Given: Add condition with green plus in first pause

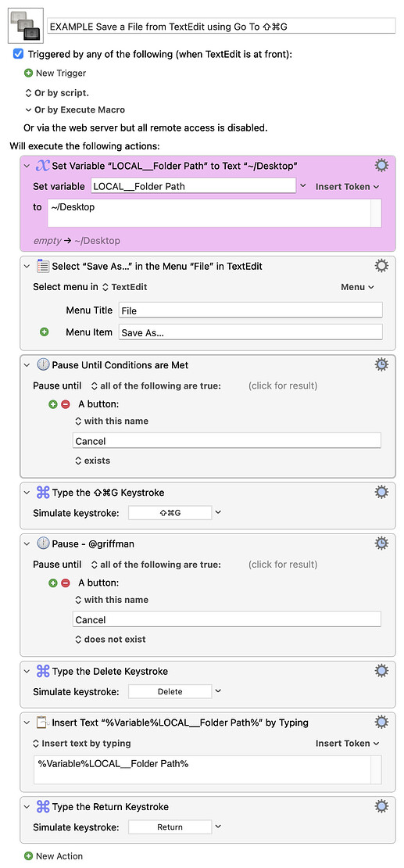Looking at the screenshot, I should (x=53, y=404).
